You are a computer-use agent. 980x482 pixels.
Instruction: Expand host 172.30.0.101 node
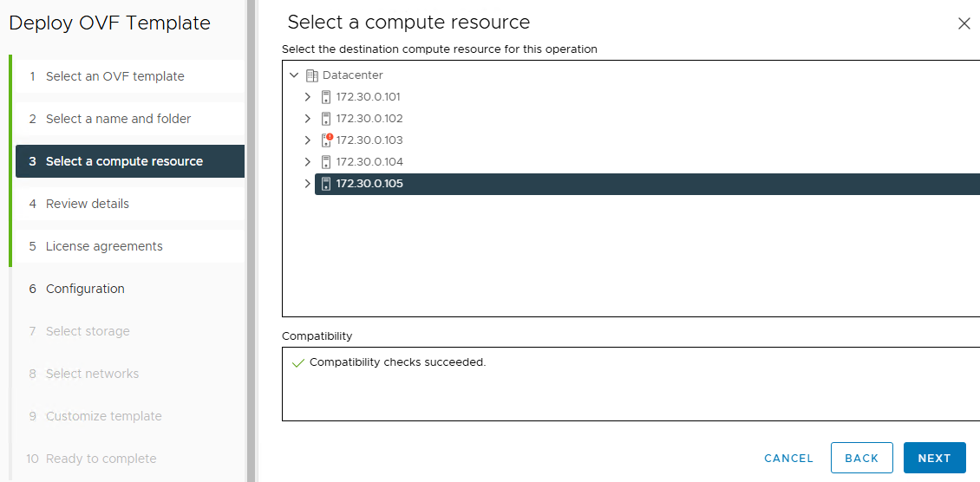[307, 97]
